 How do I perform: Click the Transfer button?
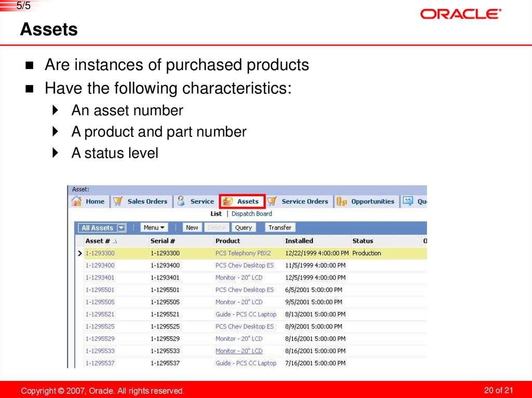[x=280, y=227]
